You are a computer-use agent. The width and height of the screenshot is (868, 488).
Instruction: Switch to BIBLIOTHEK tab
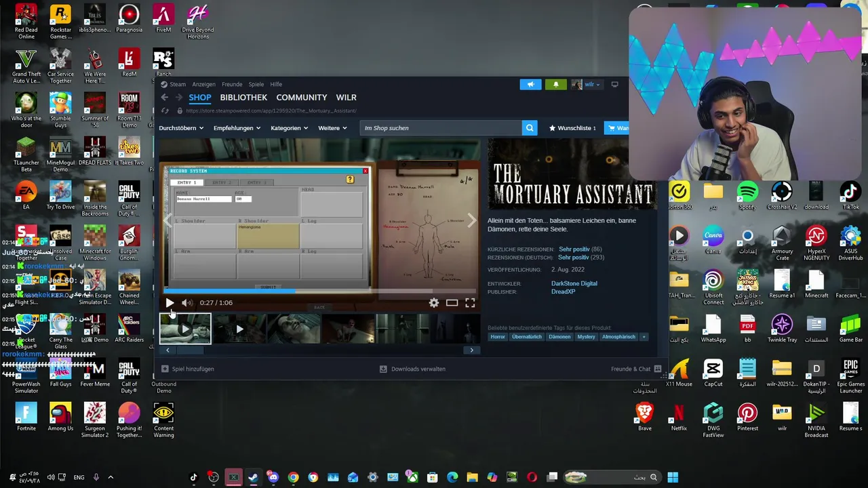(243, 98)
